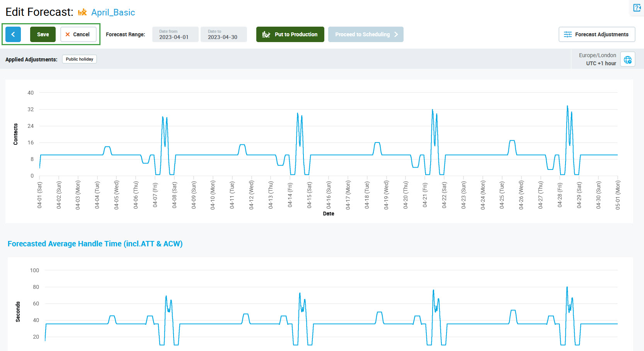Open the April_Basic forecast name link
The height and width of the screenshot is (351, 644).
(113, 12)
